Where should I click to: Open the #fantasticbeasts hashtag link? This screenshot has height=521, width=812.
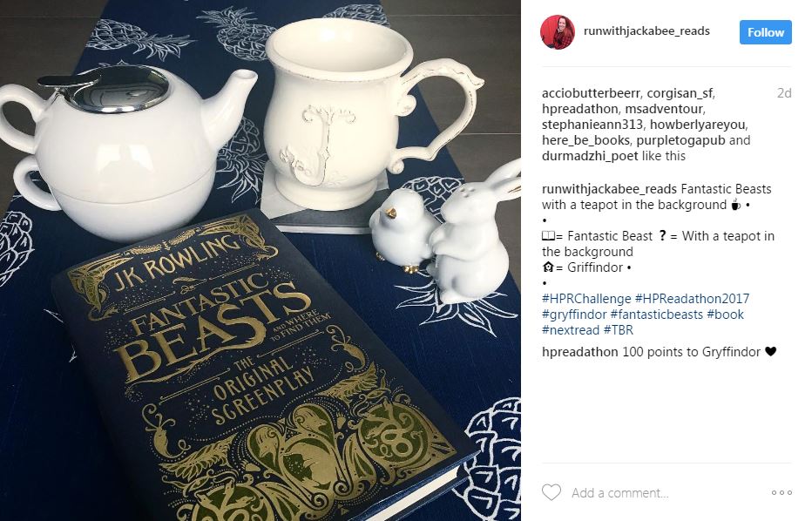pos(656,315)
